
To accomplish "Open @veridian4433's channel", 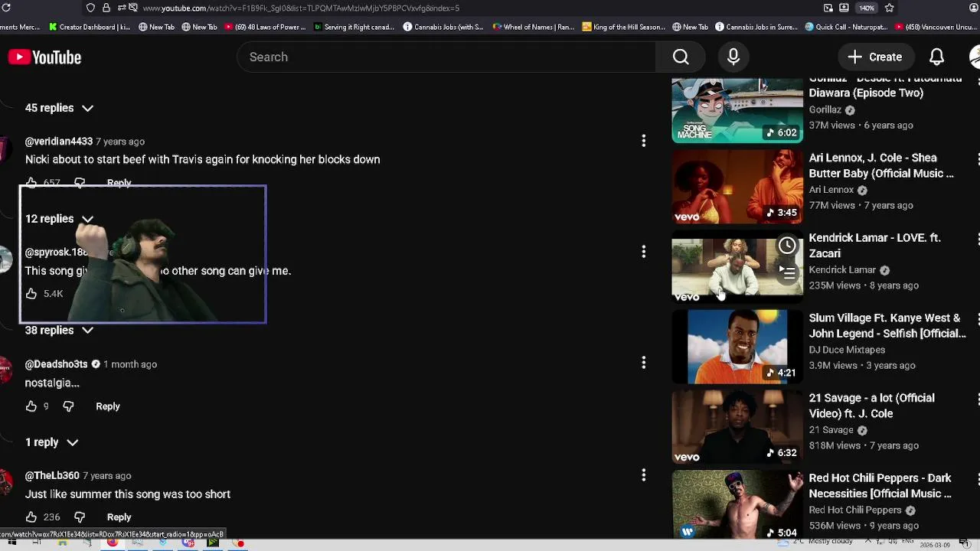I will click(59, 142).
